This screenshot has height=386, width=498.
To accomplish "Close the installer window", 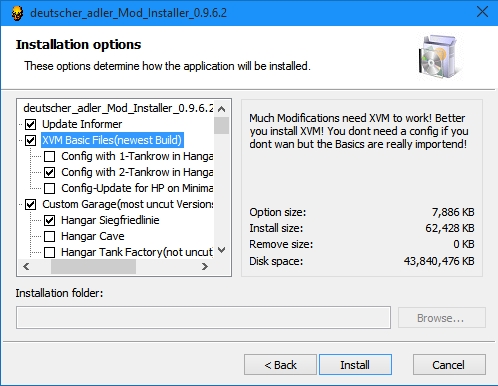I will pos(482,12).
